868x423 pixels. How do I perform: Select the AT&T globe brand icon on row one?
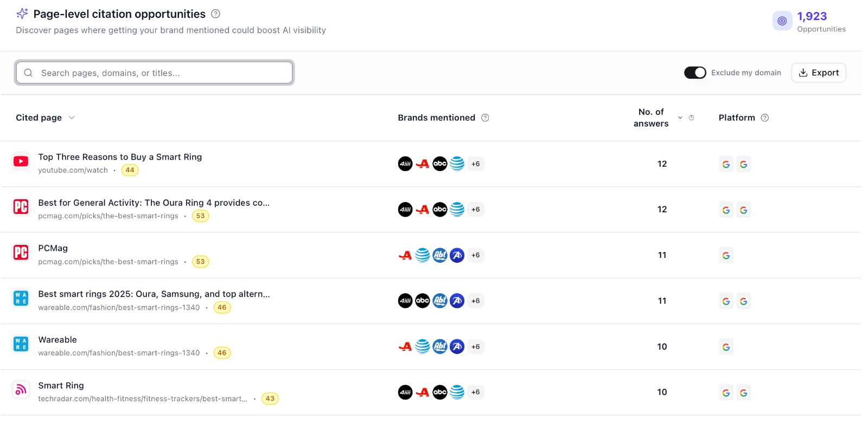coord(457,163)
